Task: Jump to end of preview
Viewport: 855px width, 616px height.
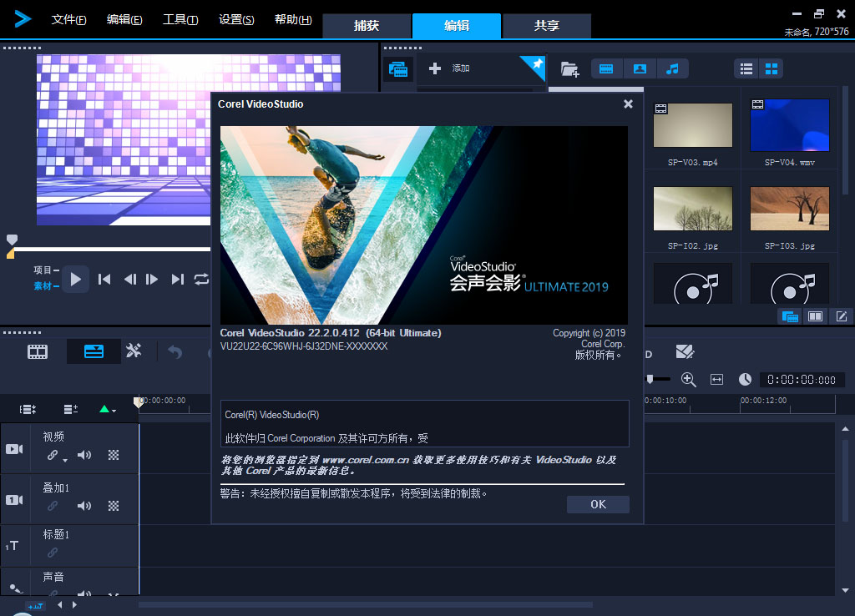Action: [177, 280]
